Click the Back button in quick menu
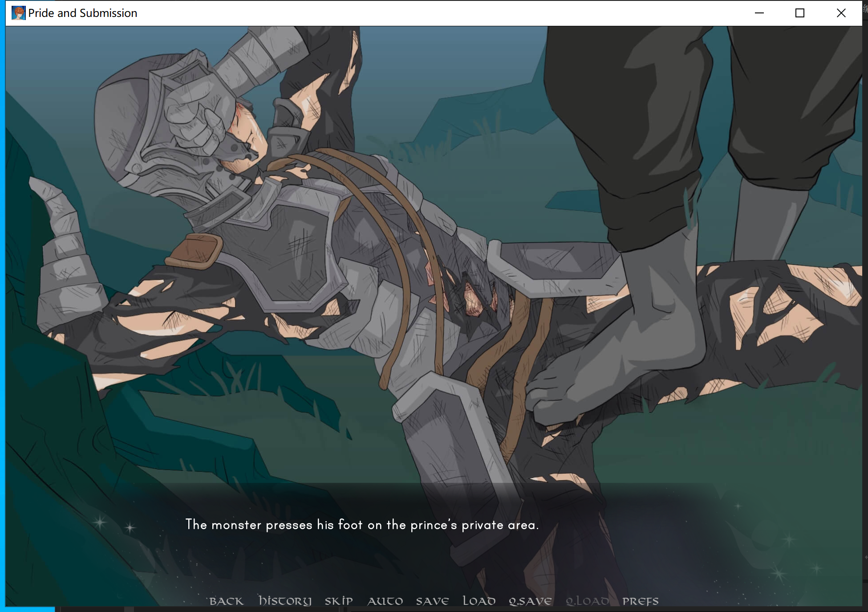Screen dimensions: 868x612 pyautogui.click(x=226, y=601)
